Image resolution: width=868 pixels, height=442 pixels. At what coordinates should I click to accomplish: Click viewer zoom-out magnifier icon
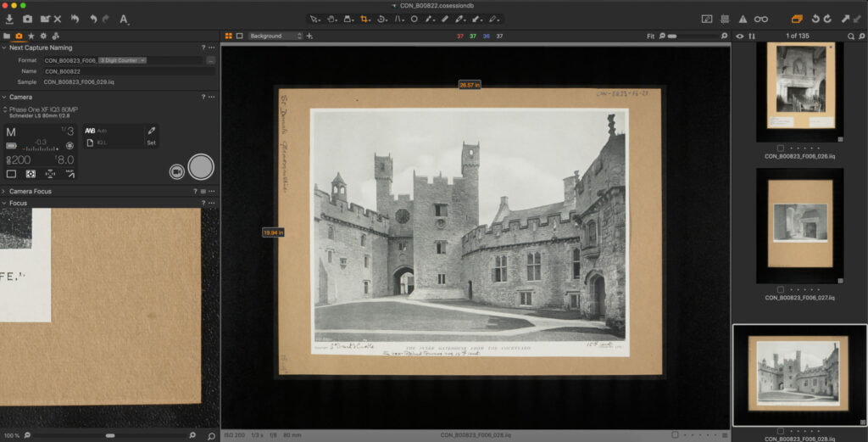(x=662, y=36)
